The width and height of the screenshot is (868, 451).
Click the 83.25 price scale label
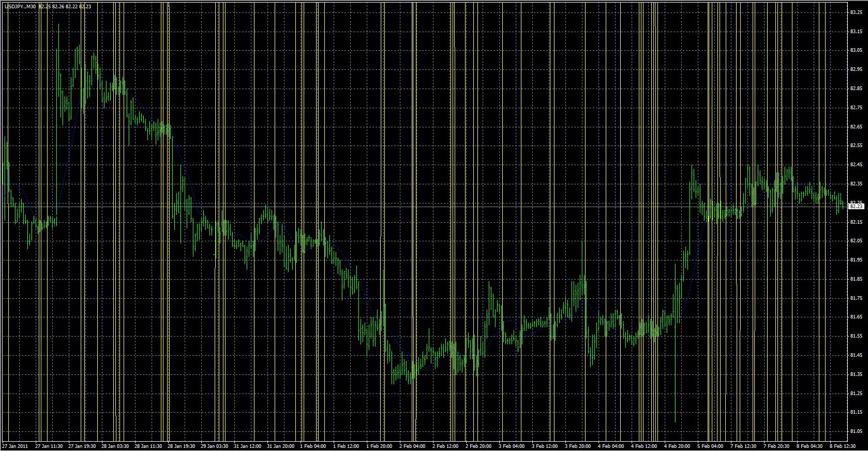click(856, 12)
